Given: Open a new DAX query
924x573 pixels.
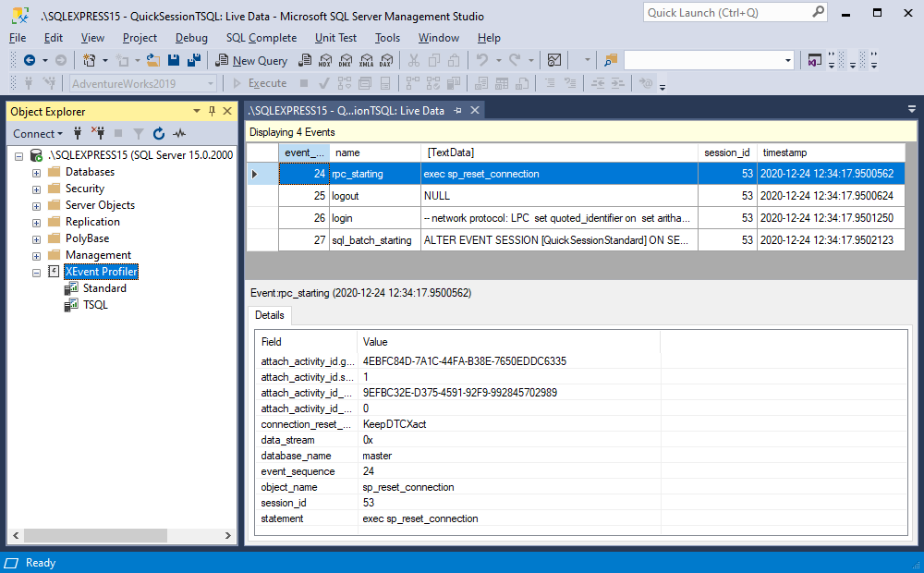Looking at the screenshot, I should tap(386, 60).
